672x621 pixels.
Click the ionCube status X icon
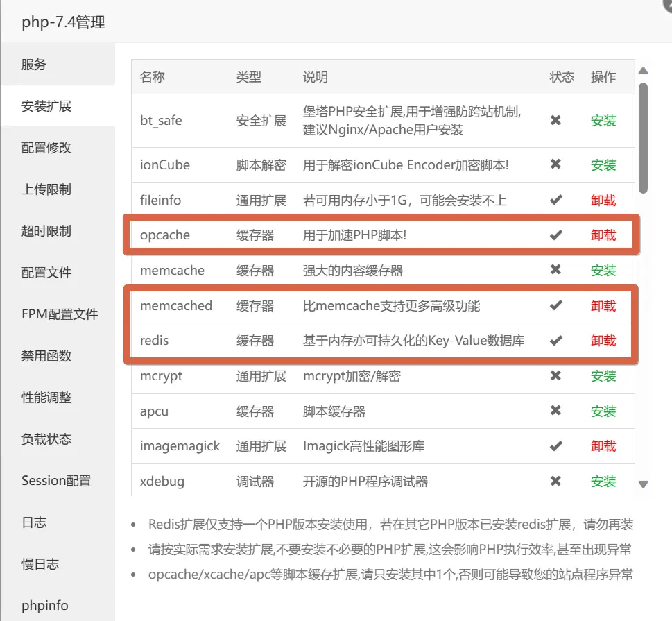[556, 164]
